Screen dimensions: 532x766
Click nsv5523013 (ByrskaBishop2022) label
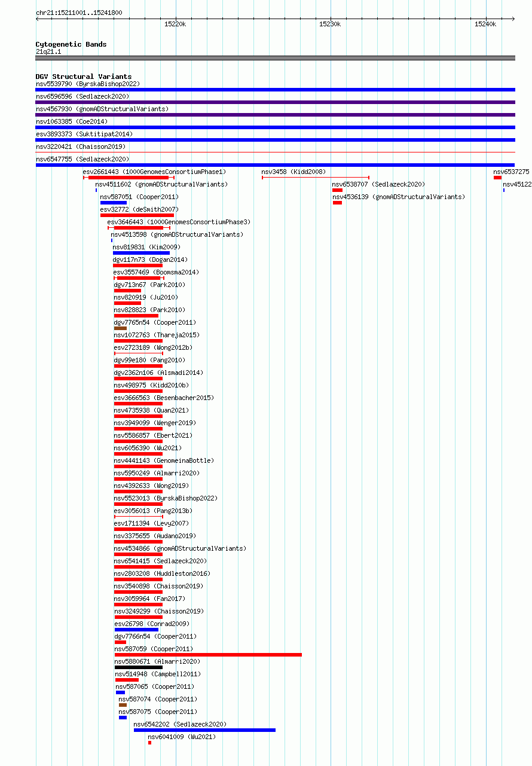click(x=166, y=498)
